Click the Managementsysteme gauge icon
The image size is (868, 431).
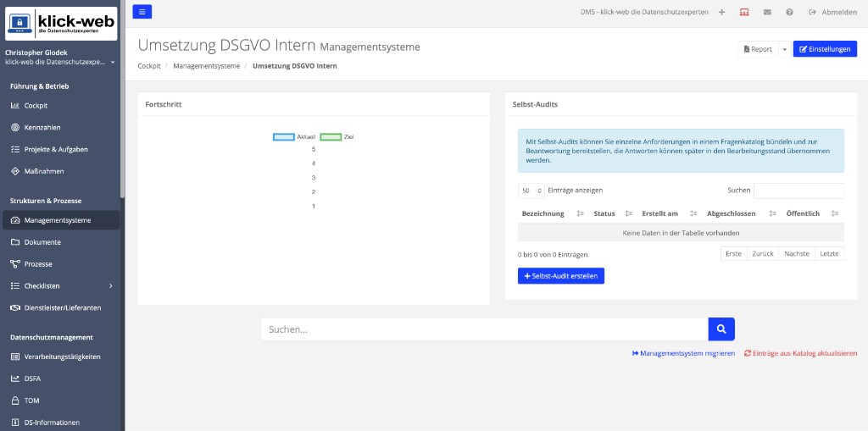tap(15, 220)
